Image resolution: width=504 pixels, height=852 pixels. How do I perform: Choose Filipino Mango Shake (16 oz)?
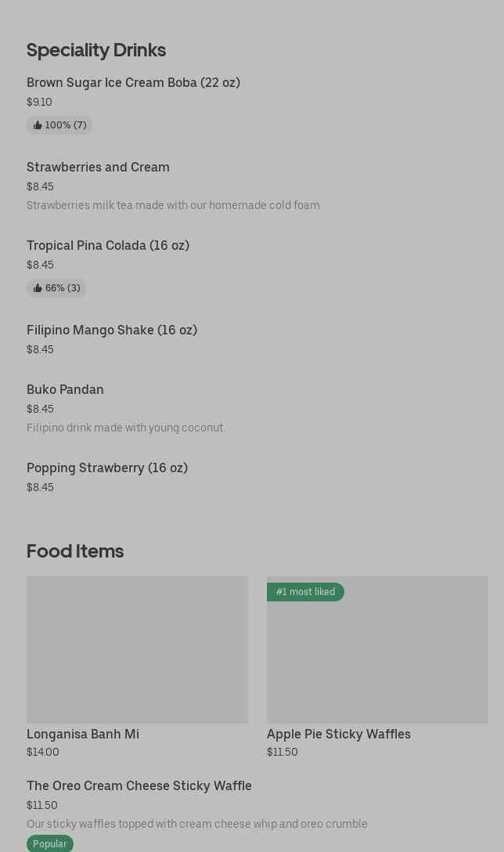[112, 330]
